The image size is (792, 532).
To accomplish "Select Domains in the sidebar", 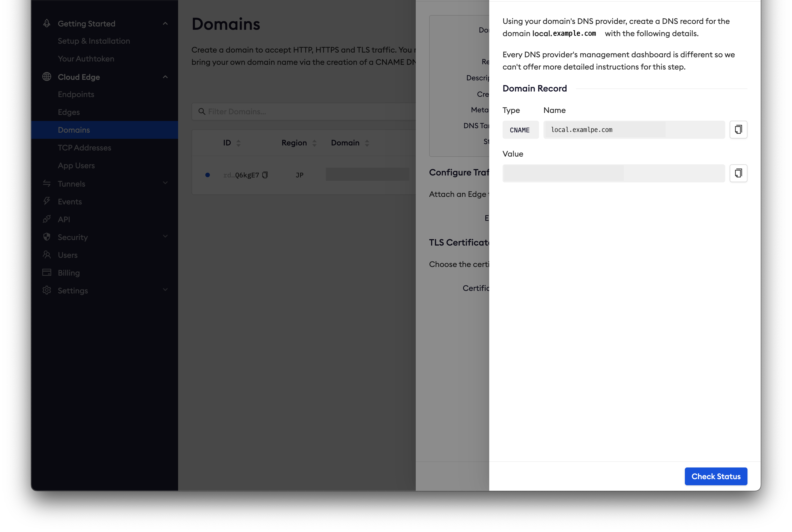I will [x=105, y=130].
